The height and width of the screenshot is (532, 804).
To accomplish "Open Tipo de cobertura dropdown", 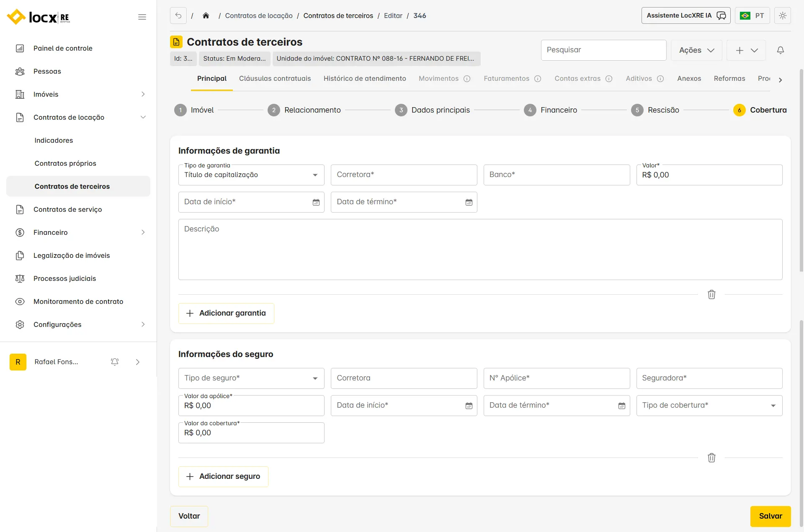I will tap(709, 406).
